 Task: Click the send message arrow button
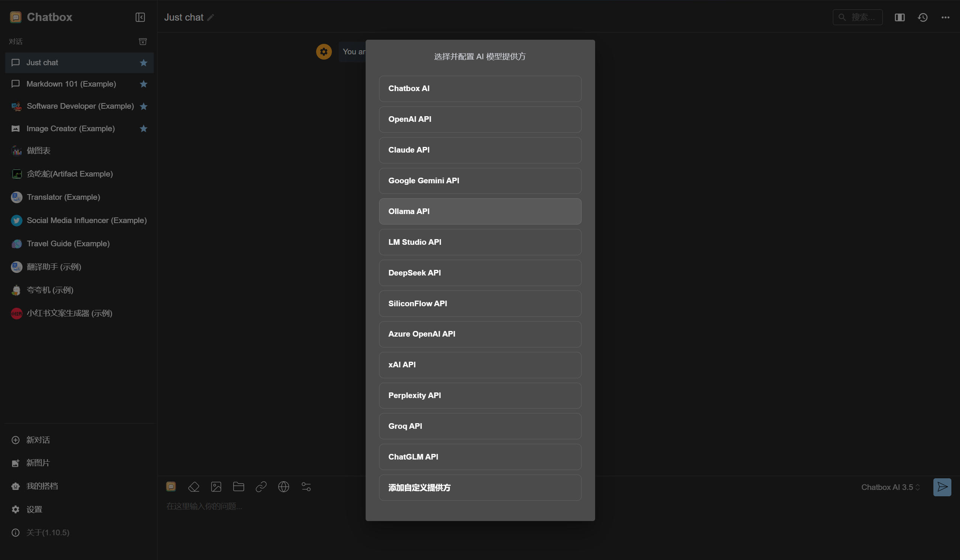(942, 487)
